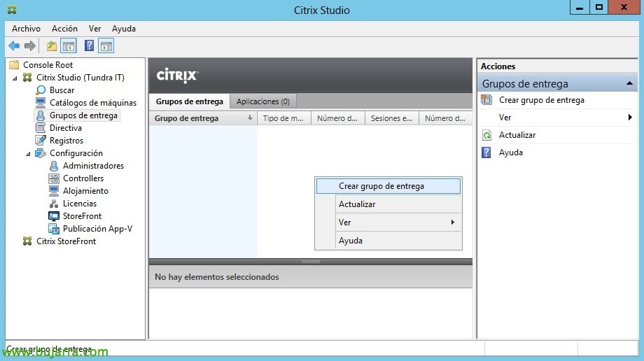Click sort arrow on Grupo de entrega column

[x=250, y=118]
